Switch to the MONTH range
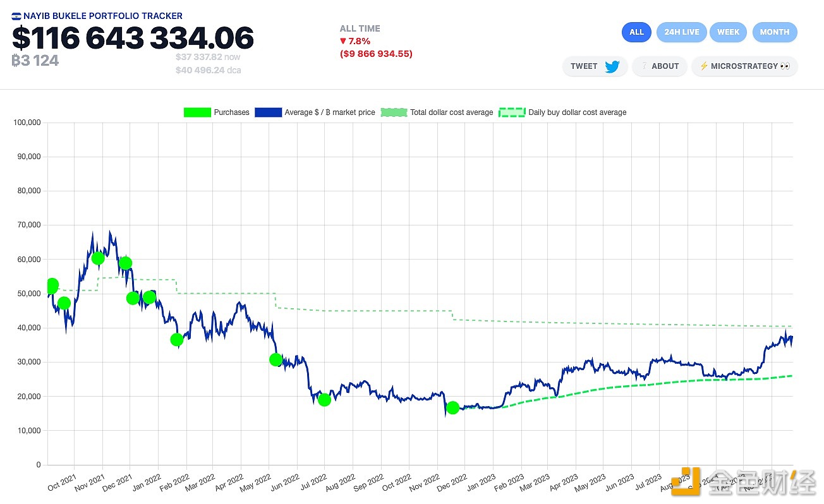824x504 pixels. coord(775,32)
